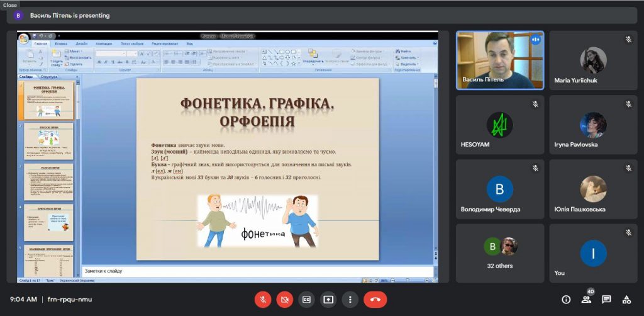This screenshot has width=644, height=316.
Task: Click the Present now screen-share icon
Action: point(328,300)
